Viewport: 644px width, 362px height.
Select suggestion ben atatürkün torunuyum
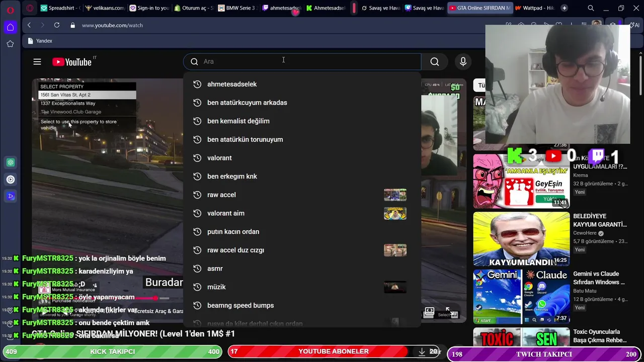302,139
